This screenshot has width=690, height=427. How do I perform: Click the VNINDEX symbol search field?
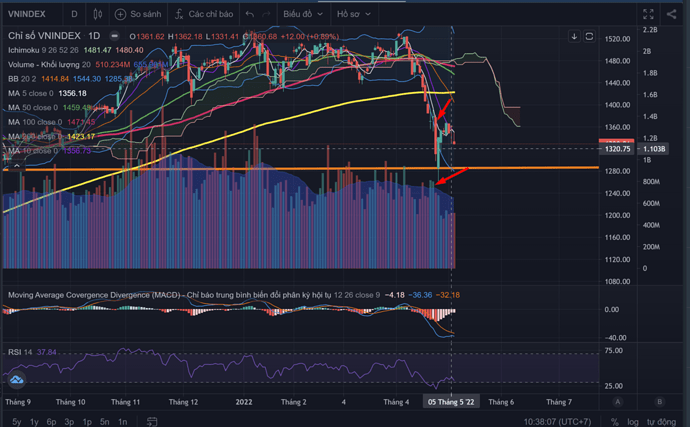[27, 14]
